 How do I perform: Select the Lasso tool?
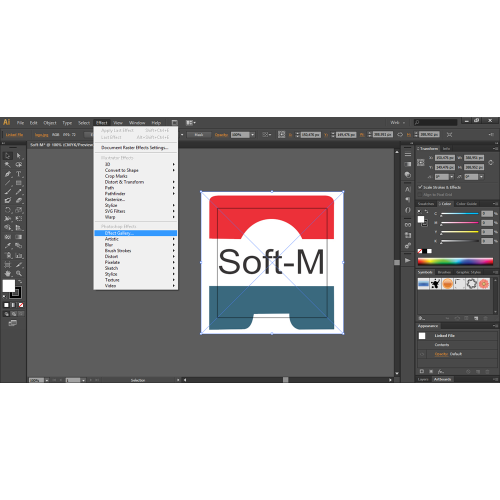19,165
